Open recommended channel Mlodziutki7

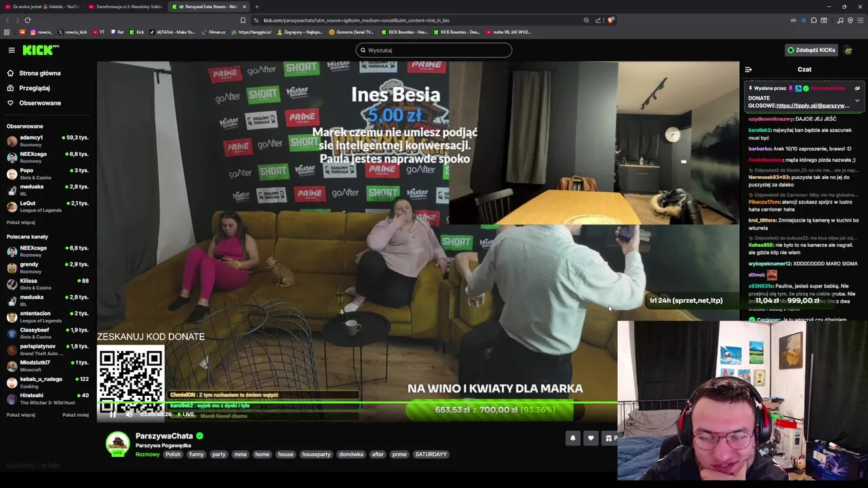[x=47, y=365]
